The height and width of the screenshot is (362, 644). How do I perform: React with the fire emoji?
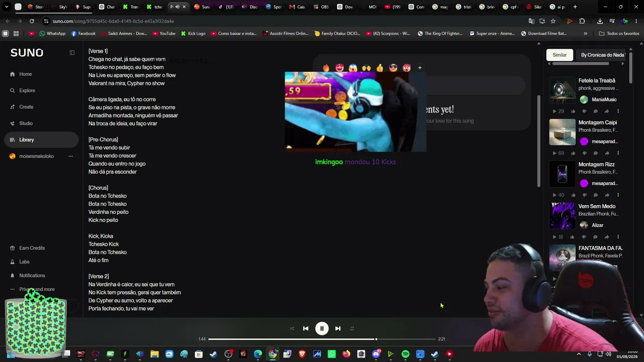tap(326, 68)
